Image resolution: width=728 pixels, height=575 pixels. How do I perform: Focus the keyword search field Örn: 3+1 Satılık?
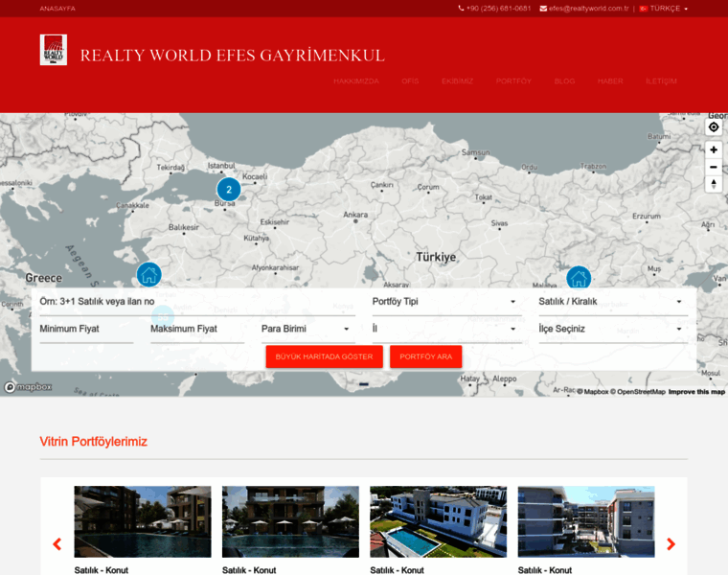(197, 302)
